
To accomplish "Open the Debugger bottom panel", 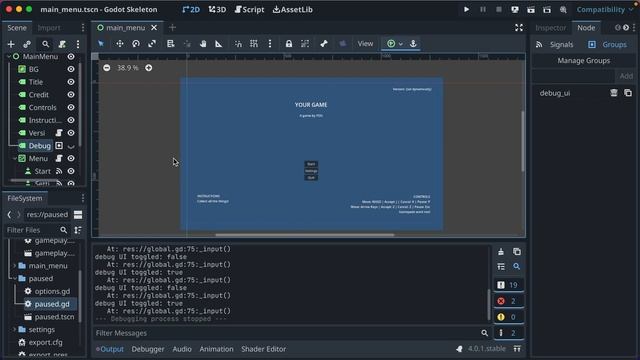I will [x=148, y=349].
